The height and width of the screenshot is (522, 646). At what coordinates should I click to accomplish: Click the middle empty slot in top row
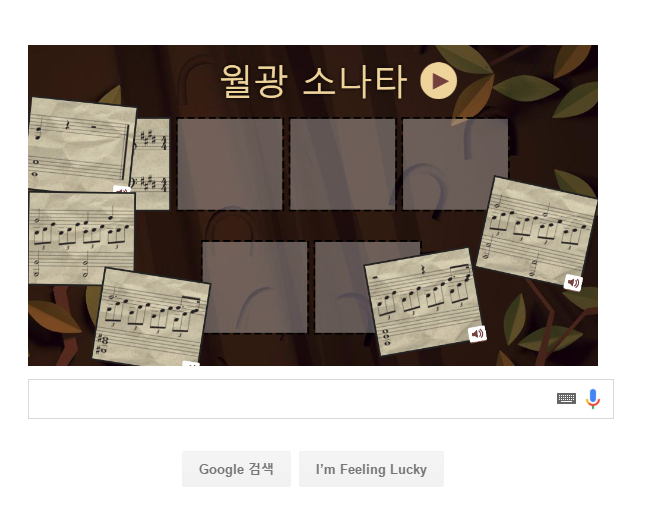pos(342,164)
